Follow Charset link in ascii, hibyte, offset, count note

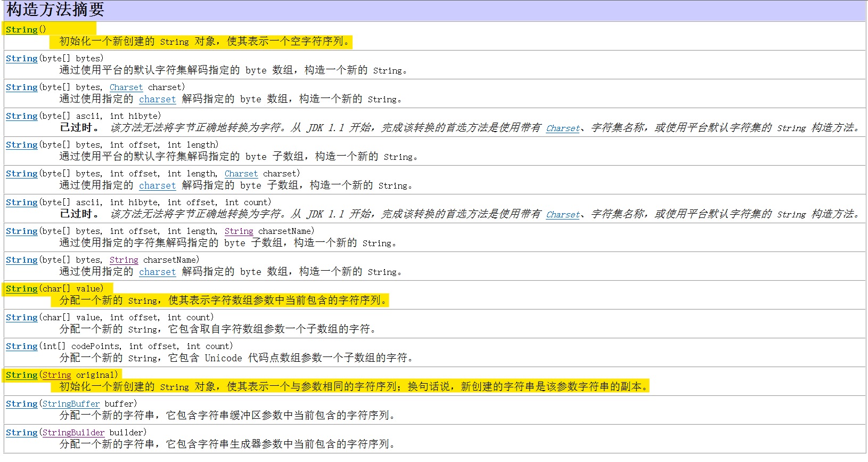[563, 214]
